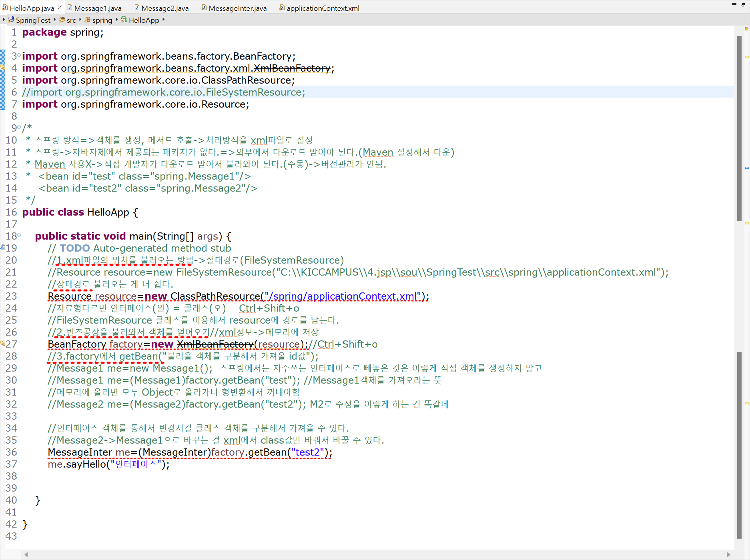Open the dropdown arrow after HelloApp breadcrumb
This screenshot has height=560, width=750.
163,19
